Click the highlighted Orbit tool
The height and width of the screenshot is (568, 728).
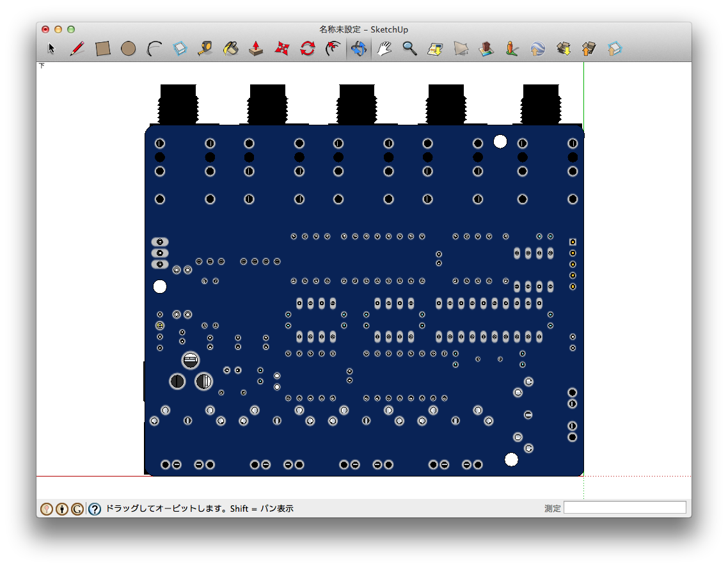(358, 49)
